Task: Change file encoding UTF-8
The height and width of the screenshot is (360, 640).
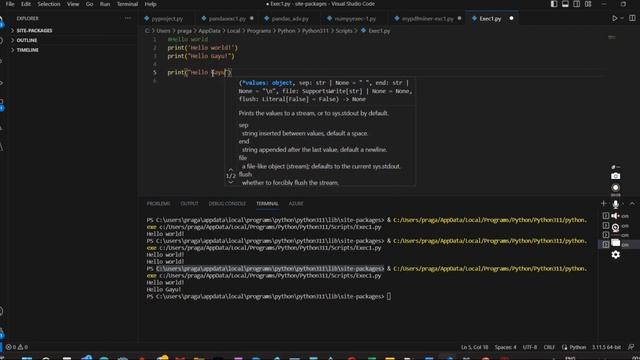Action: tap(530, 347)
